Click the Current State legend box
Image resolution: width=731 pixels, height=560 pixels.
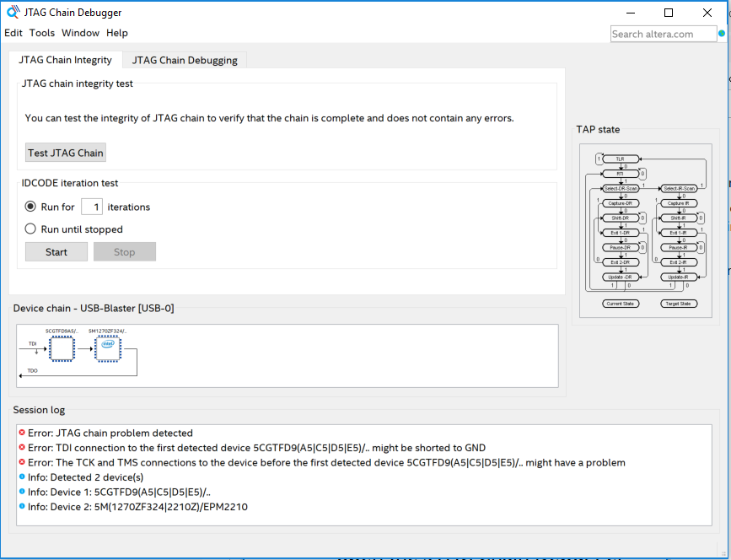pyautogui.click(x=621, y=304)
